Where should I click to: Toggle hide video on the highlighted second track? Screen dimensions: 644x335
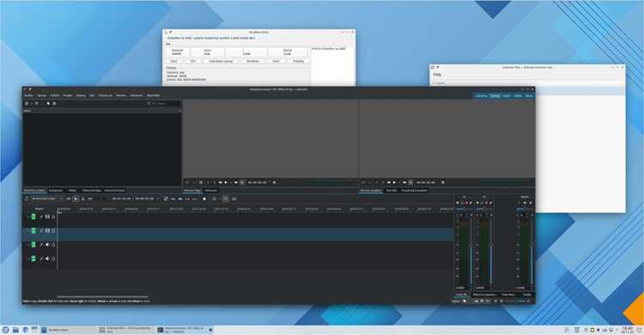tap(47, 230)
